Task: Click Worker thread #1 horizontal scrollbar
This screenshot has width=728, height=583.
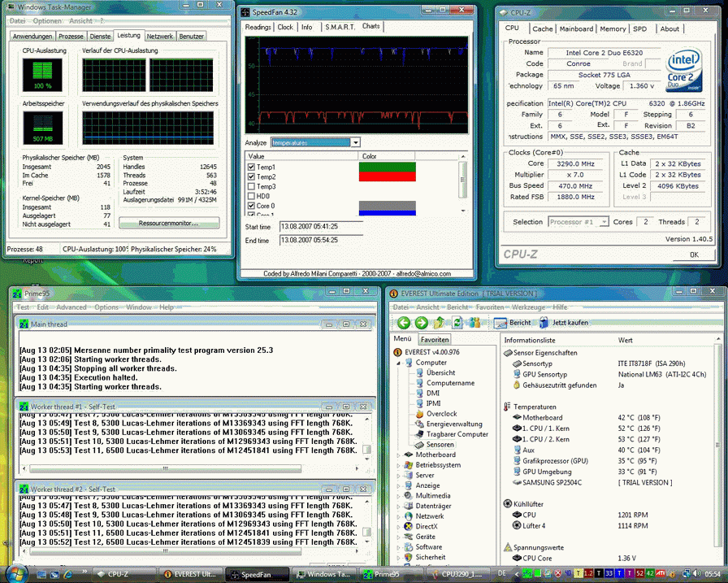Action: click(x=191, y=468)
